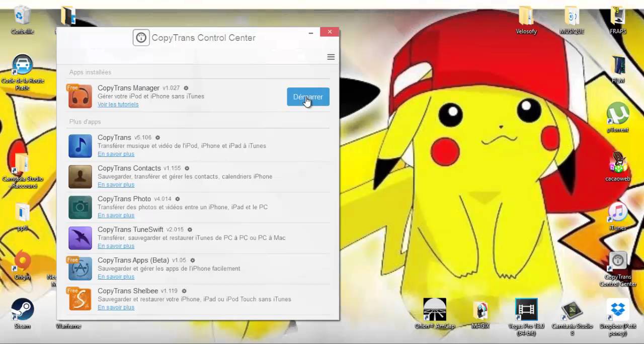Start CopyTrans Manager with Démarrer button
Screen dimensions: 644x344
tap(308, 97)
